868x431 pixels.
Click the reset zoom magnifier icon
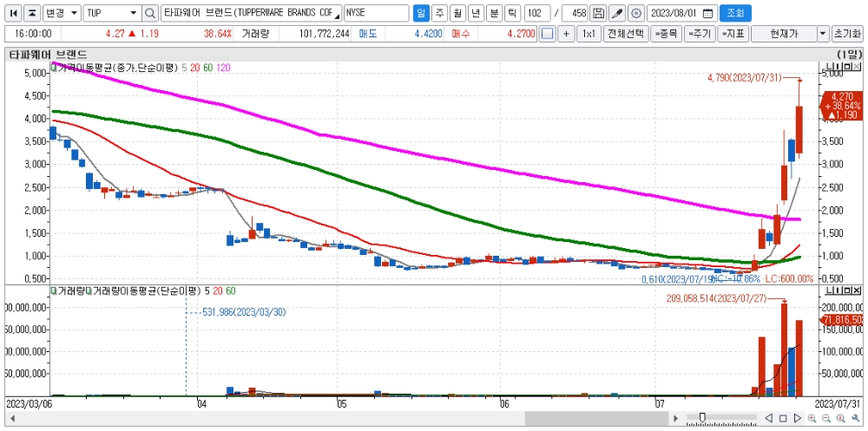tap(840, 418)
